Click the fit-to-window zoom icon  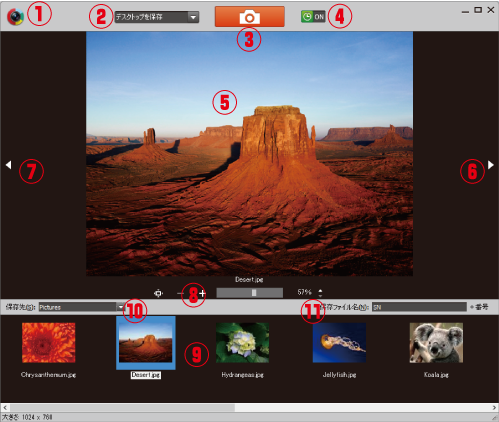(158, 293)
